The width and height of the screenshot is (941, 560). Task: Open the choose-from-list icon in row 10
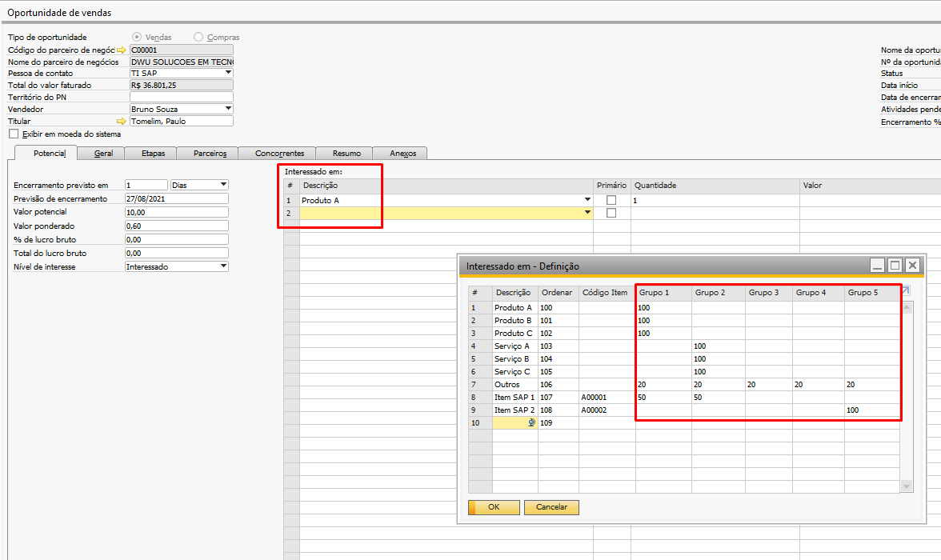tap(531, 422)
